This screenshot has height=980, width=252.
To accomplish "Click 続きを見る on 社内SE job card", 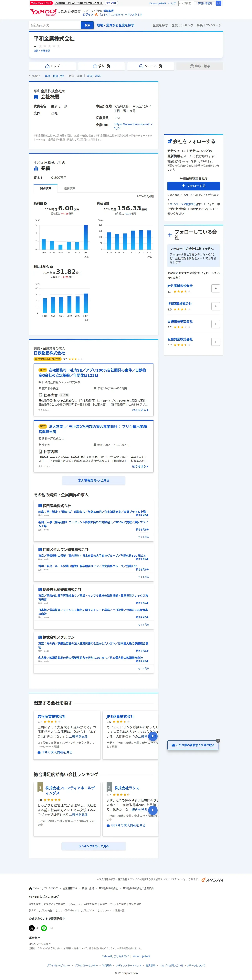I will pos(140,410).
